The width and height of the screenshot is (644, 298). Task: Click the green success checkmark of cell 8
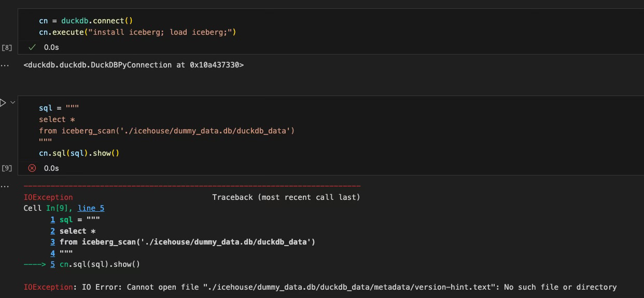32,47
